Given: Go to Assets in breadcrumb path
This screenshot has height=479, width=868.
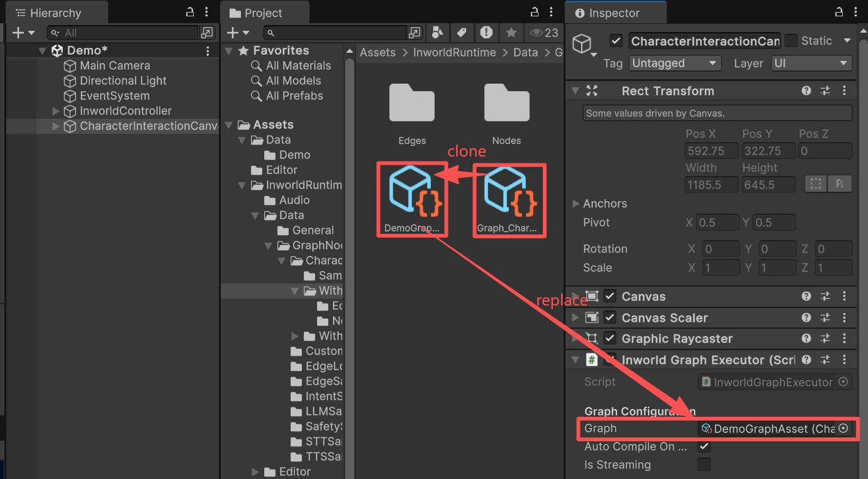Looking at the screenshot, I should click(378, 53).
